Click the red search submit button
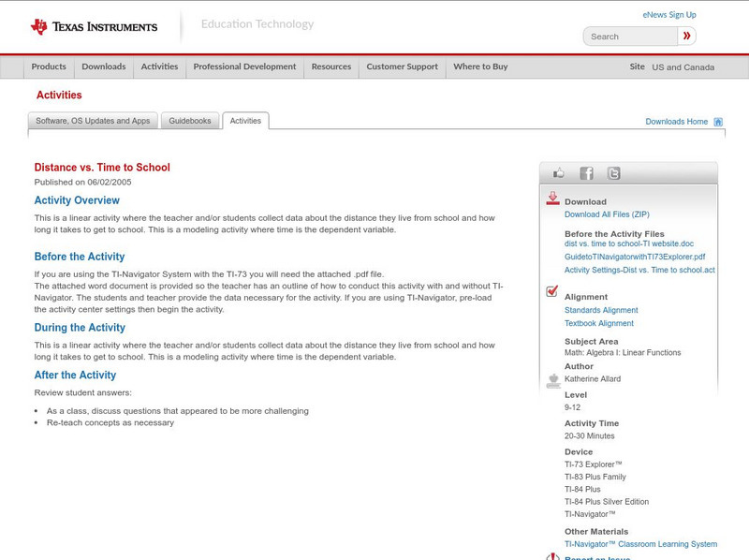 point(686,36)
